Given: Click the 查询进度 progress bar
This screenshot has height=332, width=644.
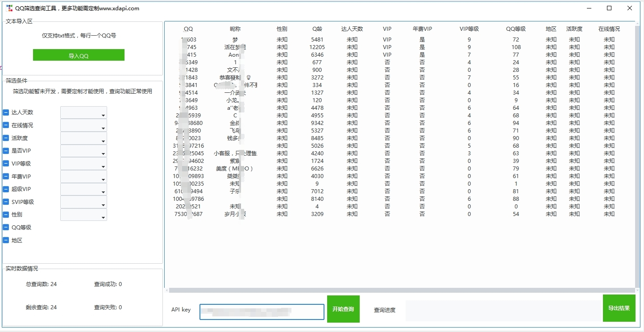Looking at the screenshot, I should point(504,310).
